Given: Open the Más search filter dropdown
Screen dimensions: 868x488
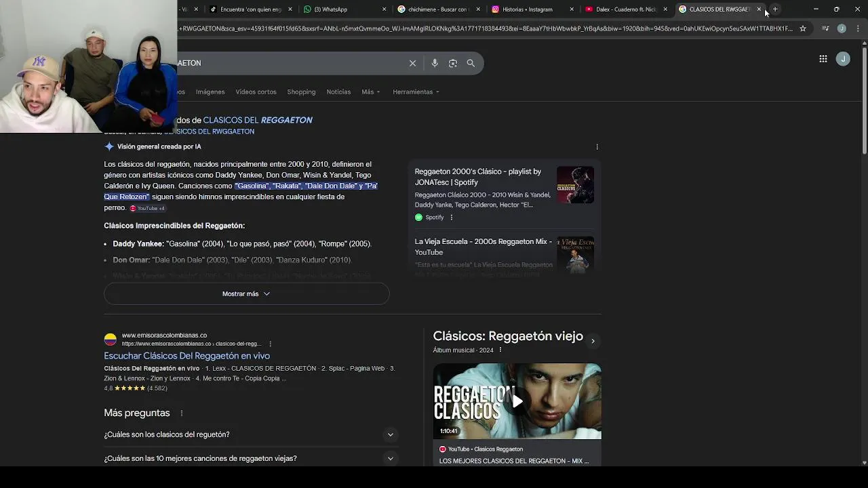Looking at the screenshot, I should pos(371,91).
